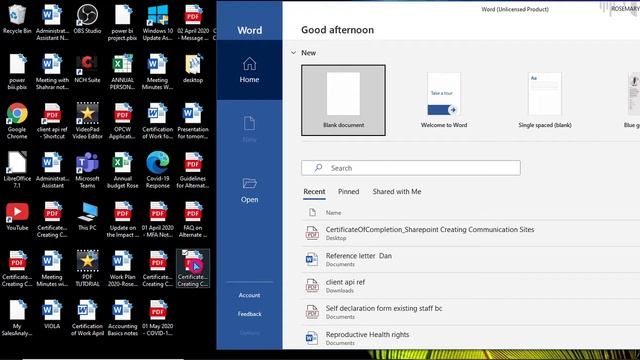
Task: Collapse the New section chevron
Action: pyautogui.click(x=293, y=53)
